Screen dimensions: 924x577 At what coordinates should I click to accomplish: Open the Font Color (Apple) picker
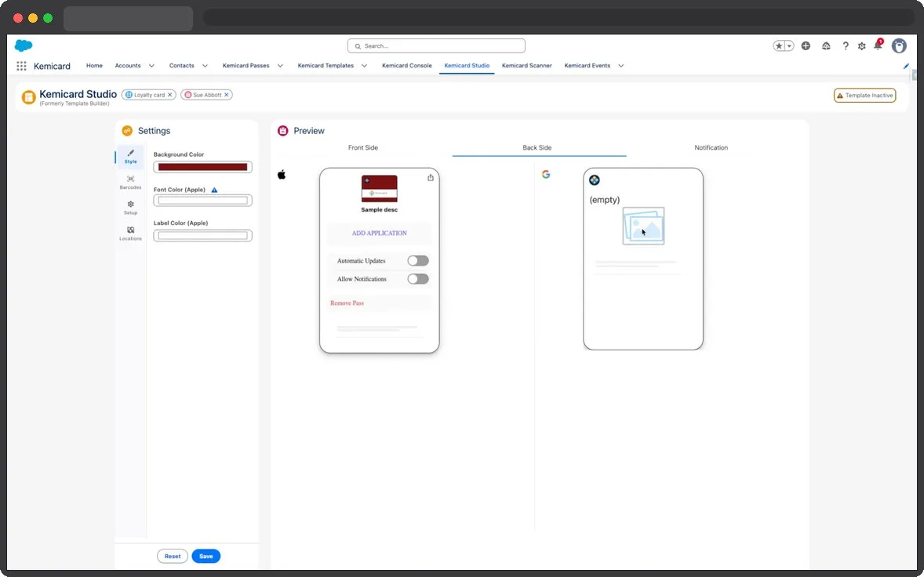pos(202,201)
